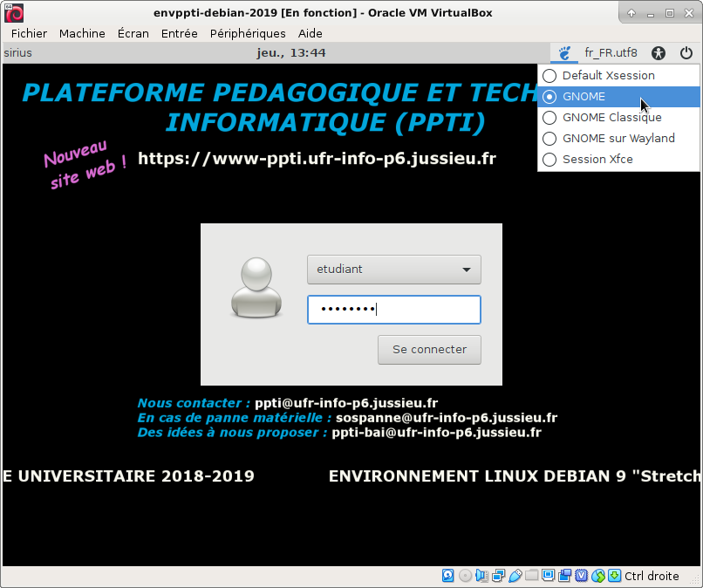The width and height of the screenshot is (703, 588).
Task: Click the shared folders status icon
Action: coord(531,576)
